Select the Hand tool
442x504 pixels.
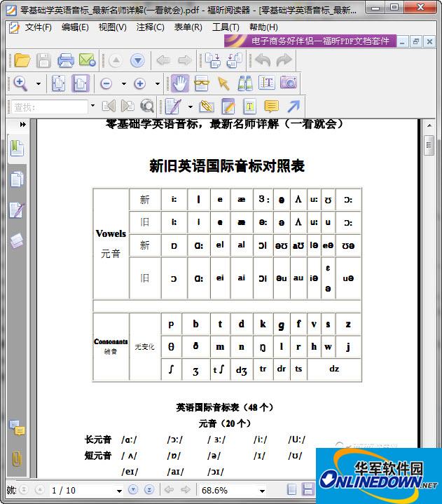[180, 83]
